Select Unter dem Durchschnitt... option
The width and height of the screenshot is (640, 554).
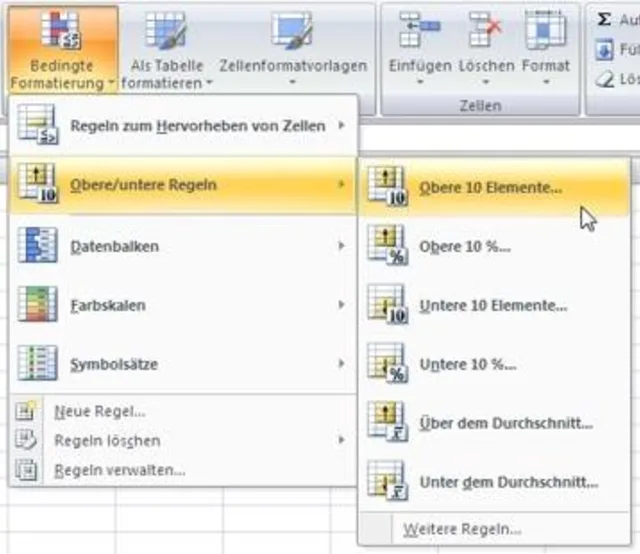point(495,481)
